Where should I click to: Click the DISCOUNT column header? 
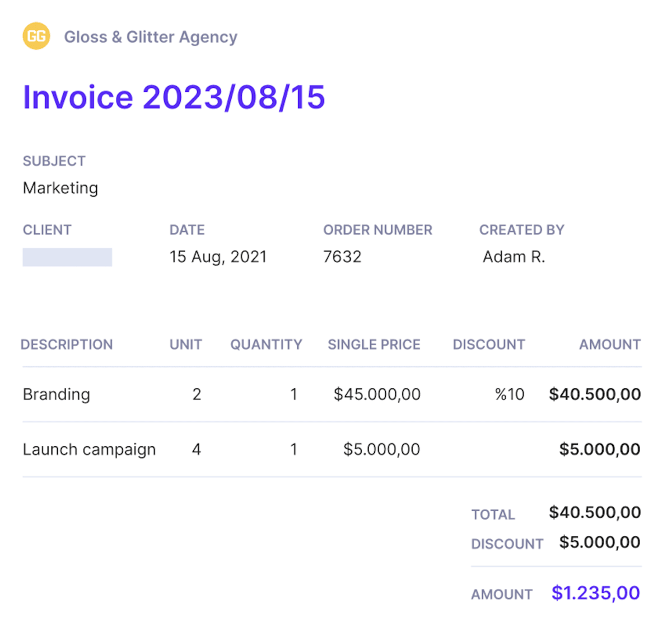489,344
